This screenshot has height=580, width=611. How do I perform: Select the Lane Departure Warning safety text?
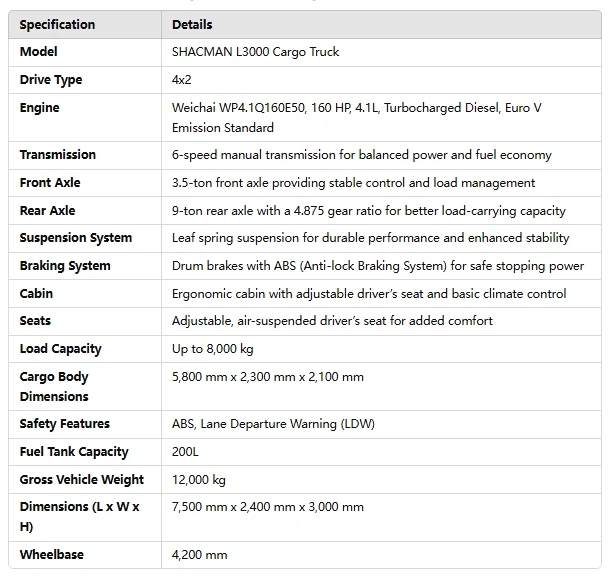point(273,424)
